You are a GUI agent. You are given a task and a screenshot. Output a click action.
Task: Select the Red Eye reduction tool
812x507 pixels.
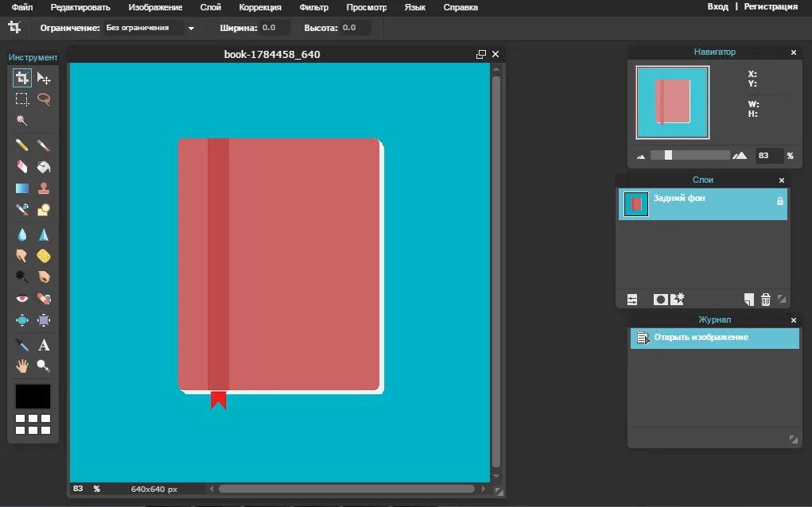point(21,299)
